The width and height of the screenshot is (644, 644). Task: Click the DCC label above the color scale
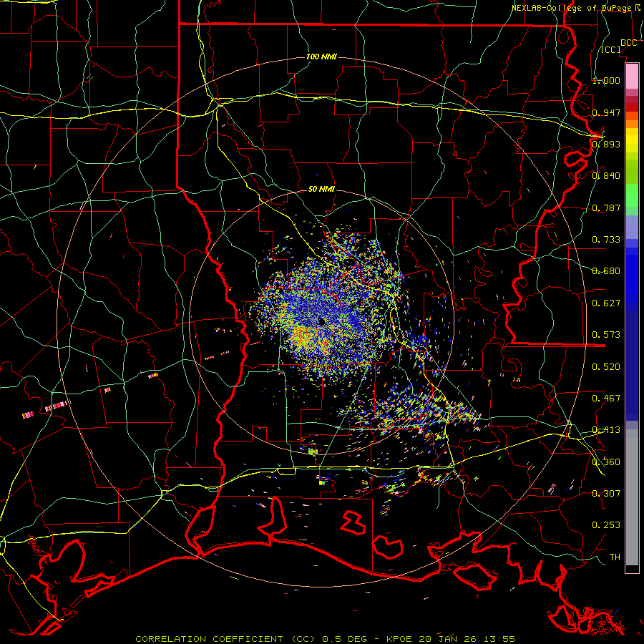pos(628,43)
